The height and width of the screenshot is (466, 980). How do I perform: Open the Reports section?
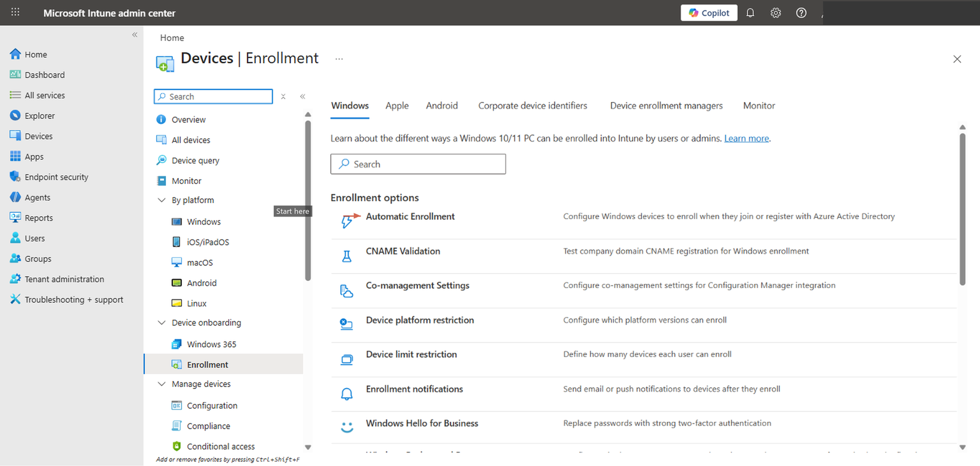point(38,217)
